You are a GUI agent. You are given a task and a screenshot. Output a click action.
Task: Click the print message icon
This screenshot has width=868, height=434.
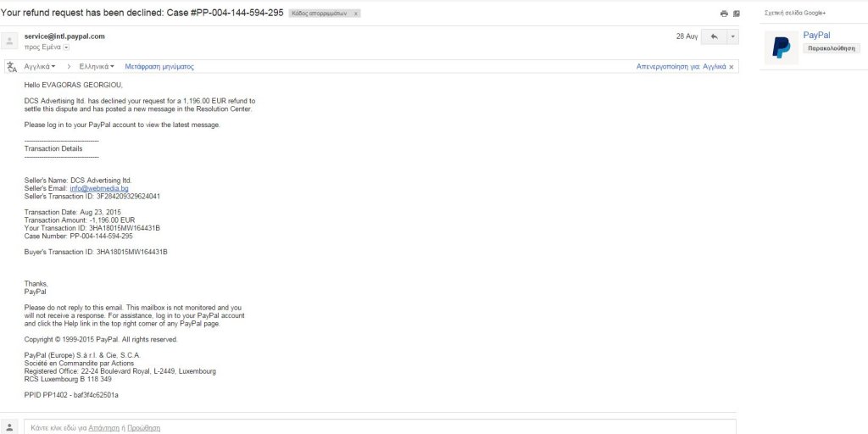coord(724,14)
